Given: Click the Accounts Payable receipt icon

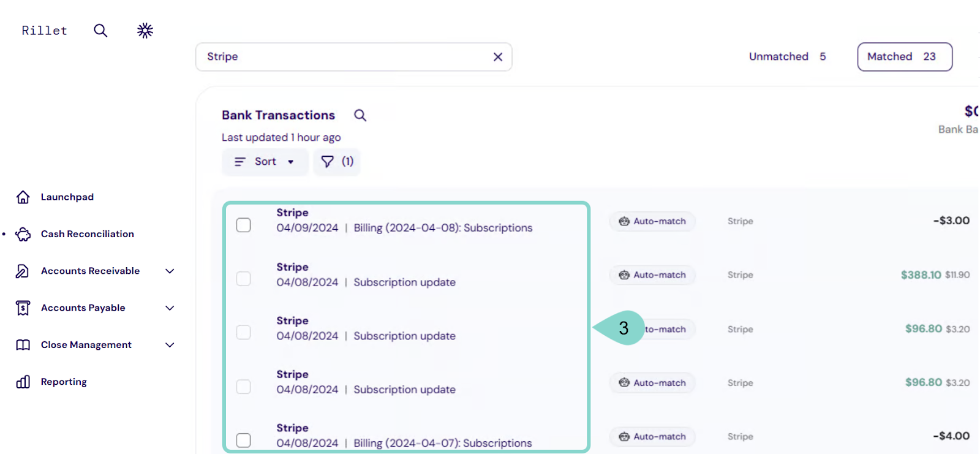Looking at the screenshot, I should coord(23,308).
